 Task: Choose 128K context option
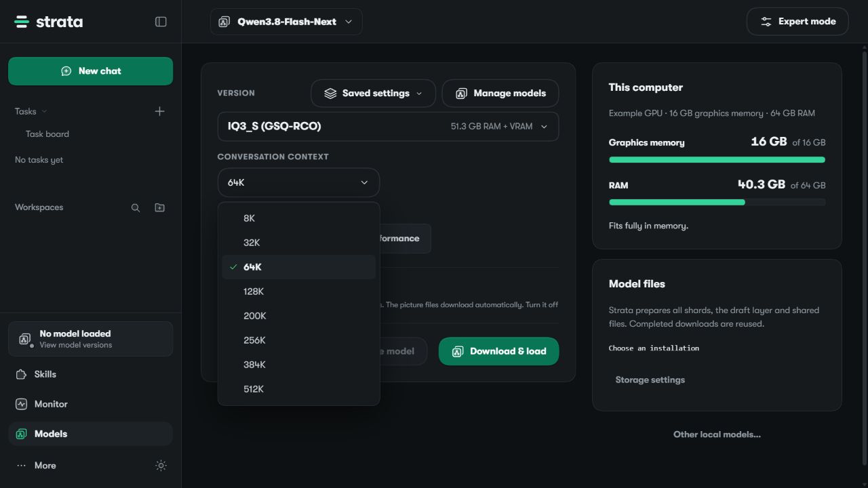click(x=298, y=291)
